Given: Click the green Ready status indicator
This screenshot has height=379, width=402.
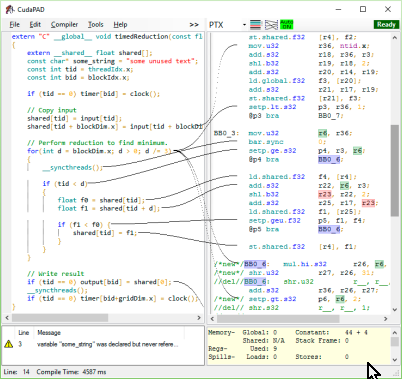Looking at the screenshot, I should 386,24.
